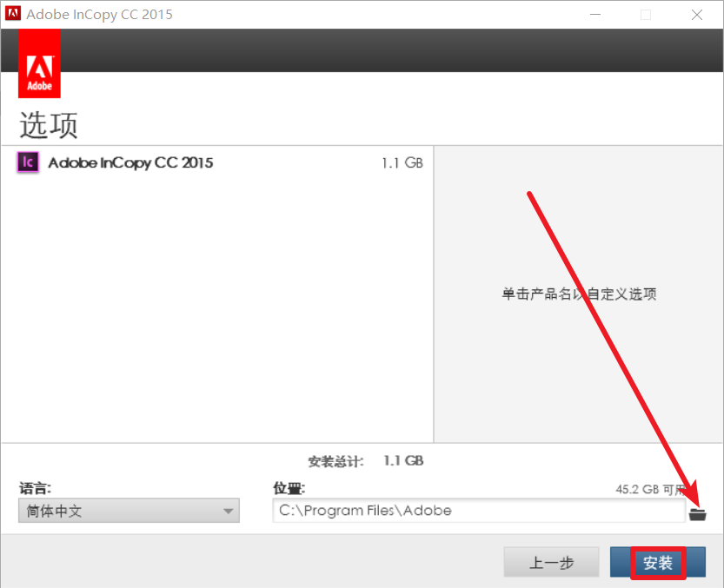Open the 简体中文 language dropdown
The image size is (724, 588).
[x=129, y=511]
